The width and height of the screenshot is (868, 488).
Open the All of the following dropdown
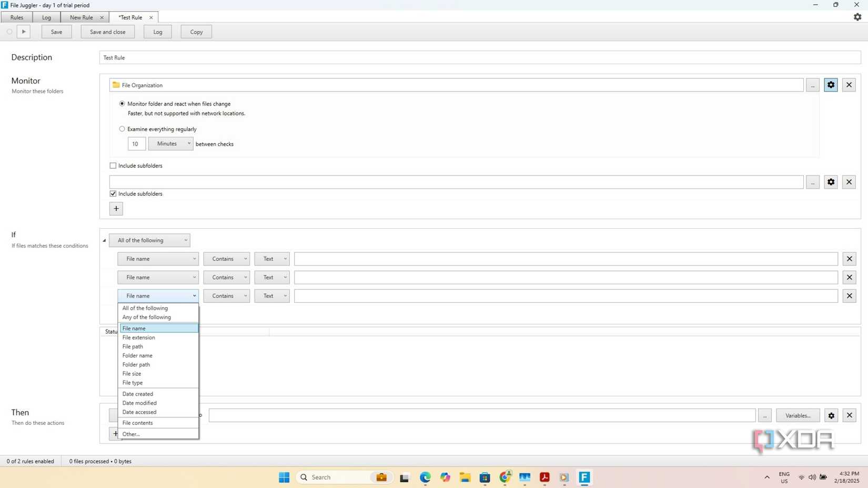point(150,240)
